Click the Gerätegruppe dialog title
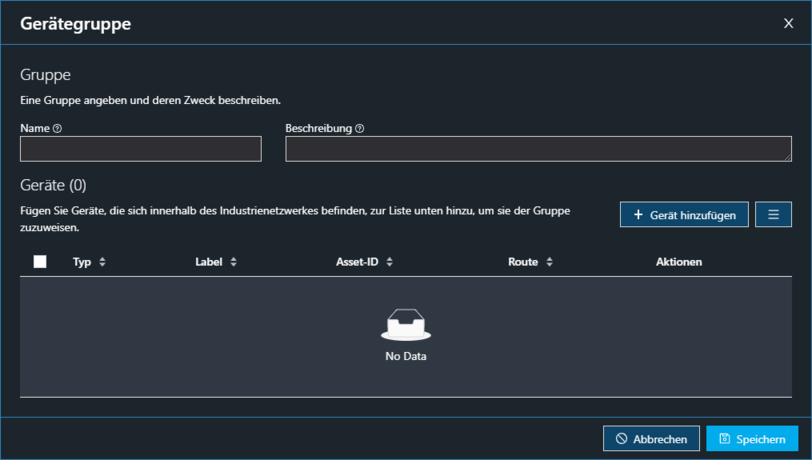Image resolution: width=812 pixels, height=460 pixels. point(75,23)
